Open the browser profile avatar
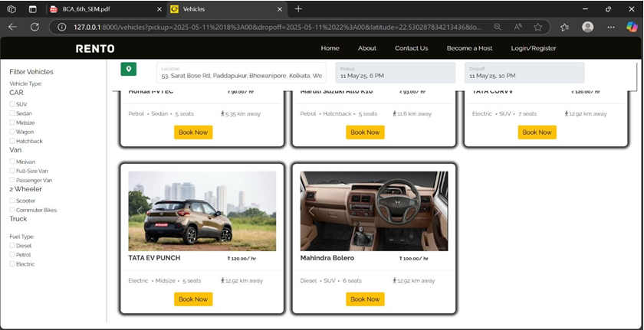This screenshot has height=330, width=644. 587,27
